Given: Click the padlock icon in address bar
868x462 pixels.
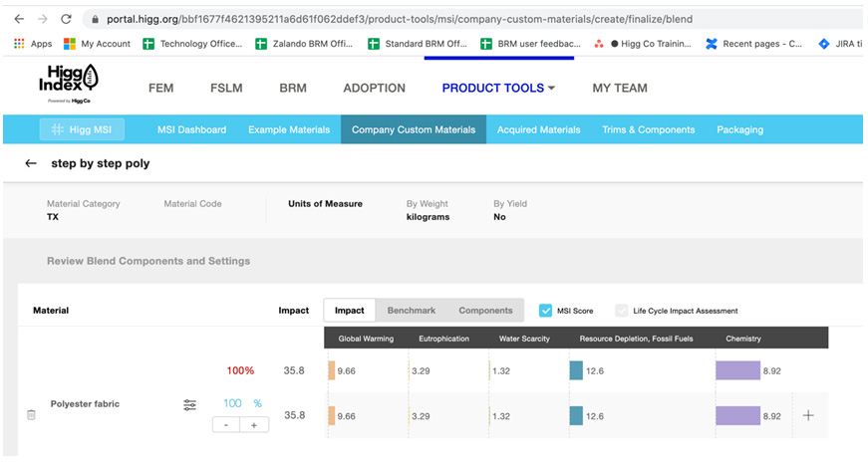Looking at the screenshot, I should (x=96, y=19).
